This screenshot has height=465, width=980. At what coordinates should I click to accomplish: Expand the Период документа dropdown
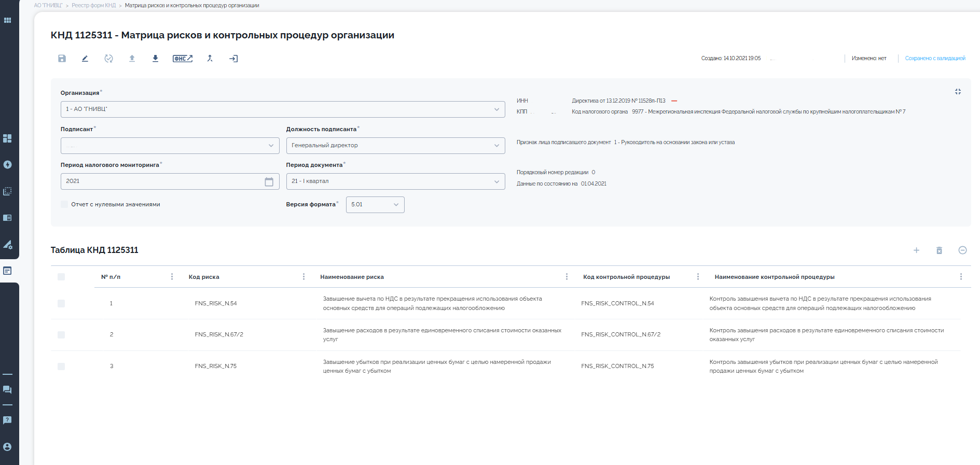tap(395, 181)
